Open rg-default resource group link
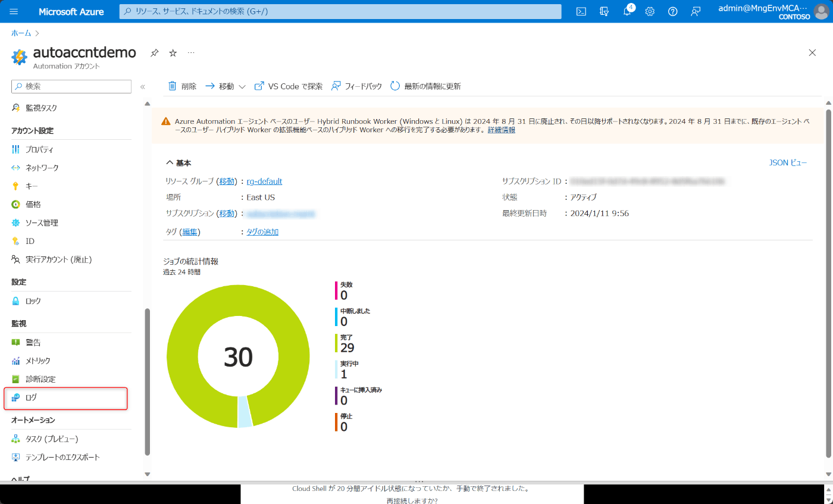 point(264,181)
